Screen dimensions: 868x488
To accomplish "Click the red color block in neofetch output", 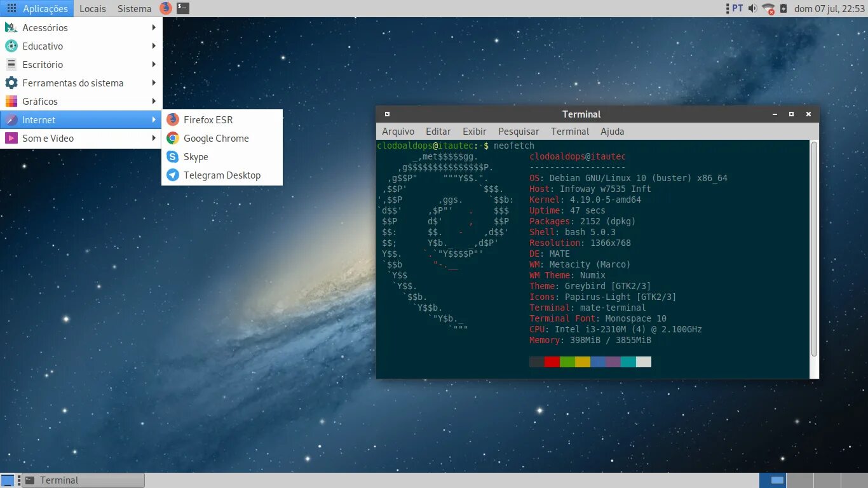I will point(552,362).
